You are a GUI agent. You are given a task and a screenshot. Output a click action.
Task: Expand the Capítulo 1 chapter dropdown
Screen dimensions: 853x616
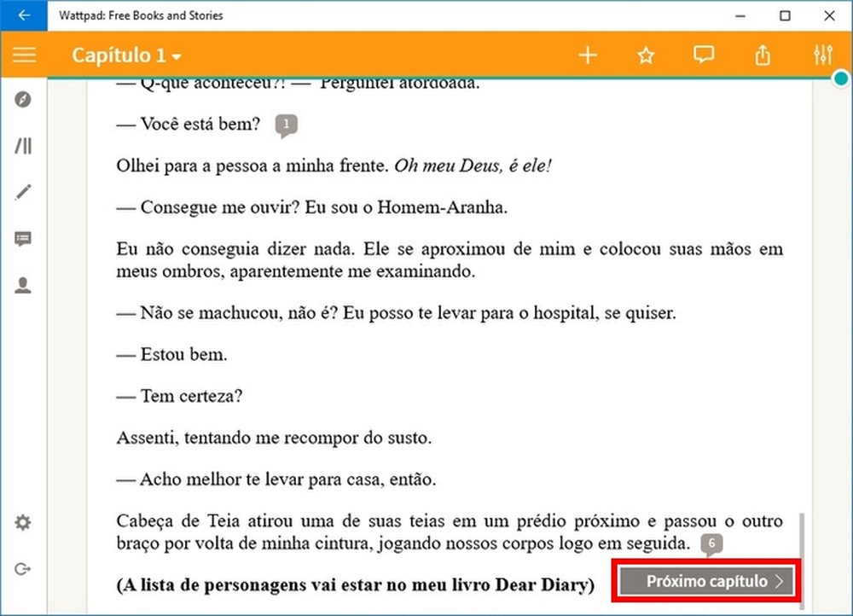125,55
